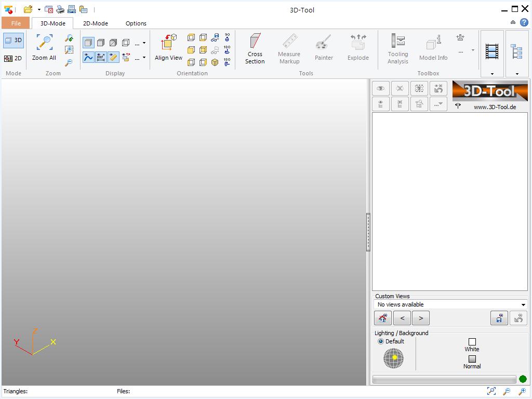Select the Zoom All tool

[x=43, y=47]
